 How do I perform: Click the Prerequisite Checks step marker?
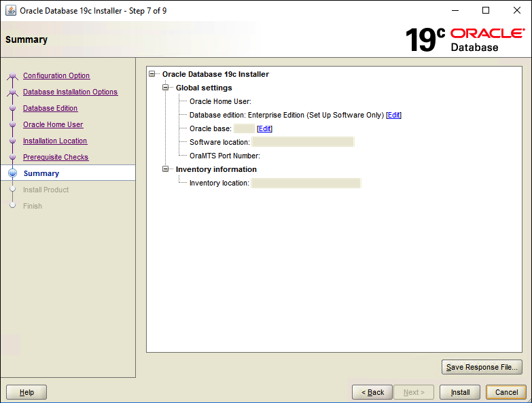[12, 157]
